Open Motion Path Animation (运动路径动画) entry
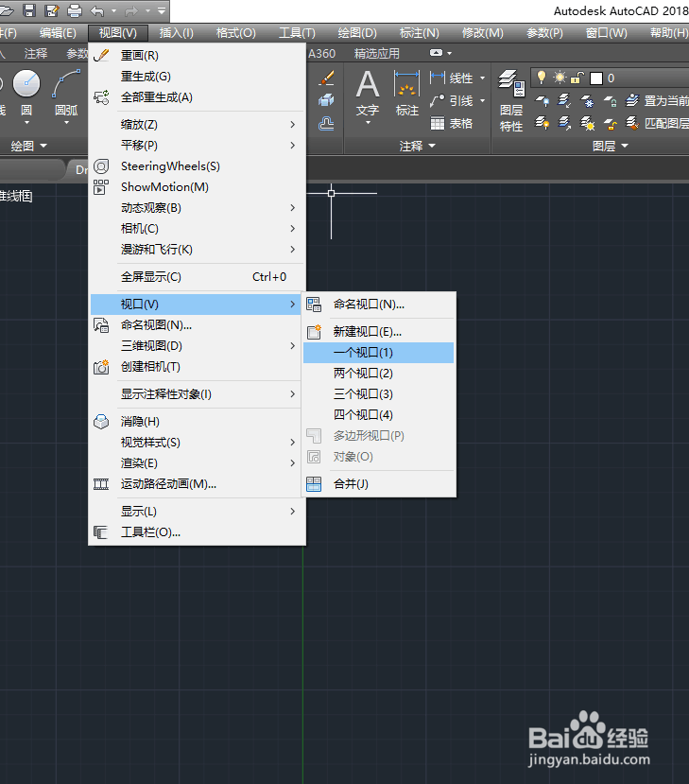 [x=197, y=484]
